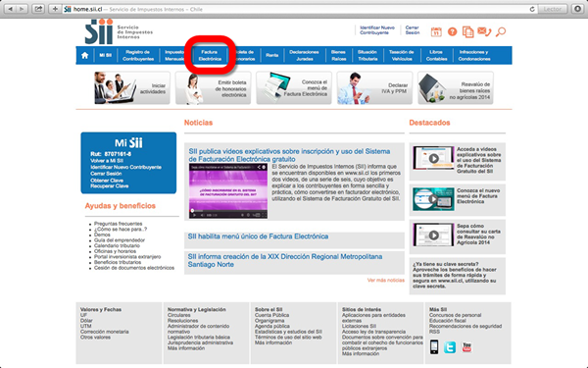Screen dimensions: 588x368
Task: Open Conozca el menú de Factura Electrónica banner
Action: tap(294, 88)
